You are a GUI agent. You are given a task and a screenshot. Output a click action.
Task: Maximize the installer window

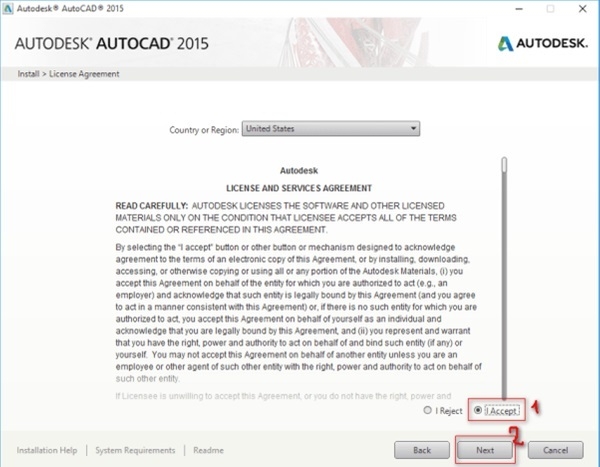coord(549,8)
